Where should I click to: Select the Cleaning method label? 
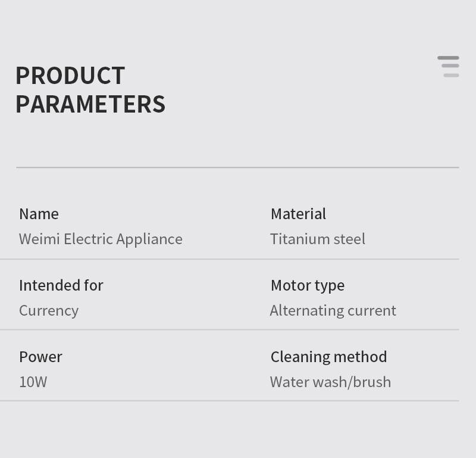(x=329, y=357)
